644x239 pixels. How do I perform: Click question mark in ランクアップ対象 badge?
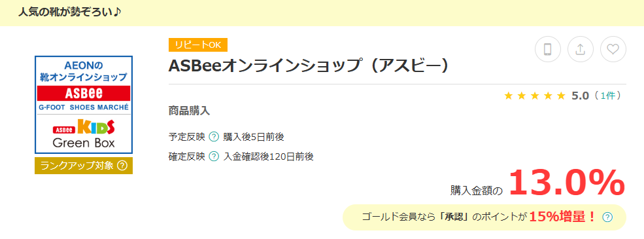pyautogui.click(x=122, y=166)
